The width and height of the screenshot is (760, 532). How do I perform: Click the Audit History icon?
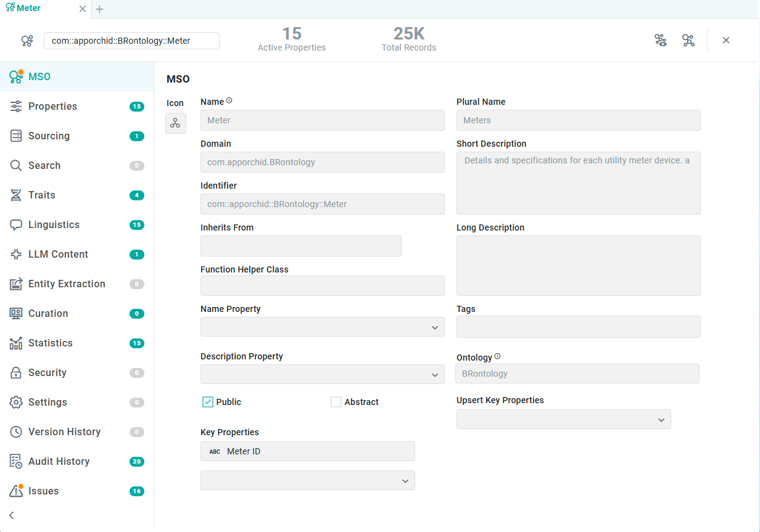(x=16, y=462)
